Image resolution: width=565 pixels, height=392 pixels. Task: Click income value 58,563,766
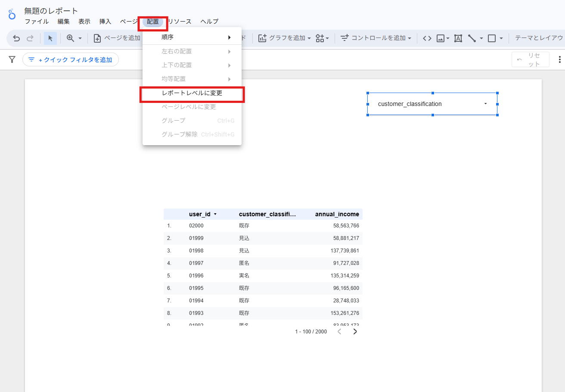(x=346, y=226)
